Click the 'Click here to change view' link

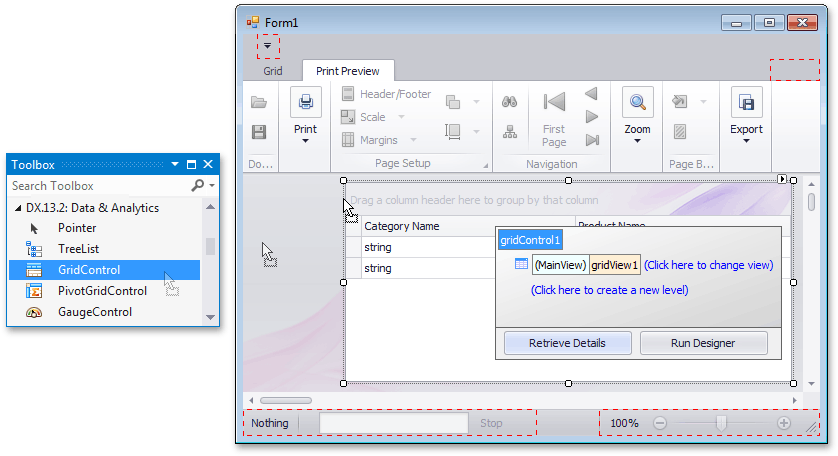tap(709, 265)
